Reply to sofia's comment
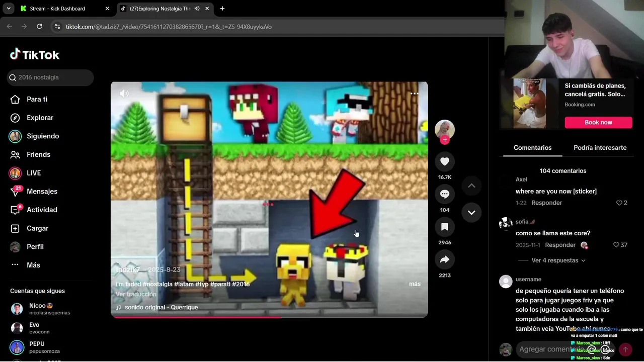644x362 pixels. pos(560,245)
